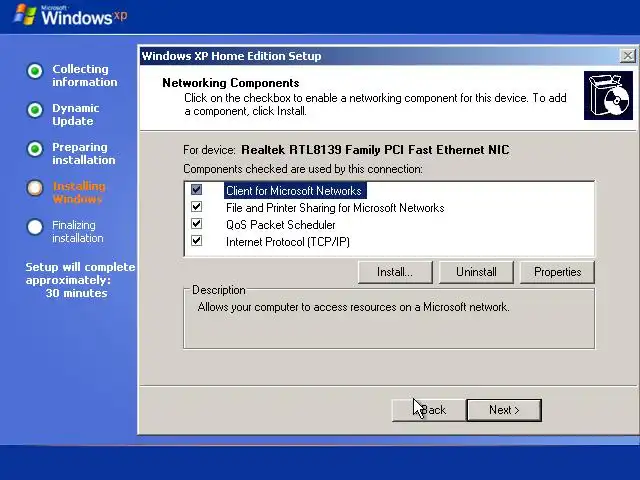
Task: Uncheck Internet Protocol (TCP/IP) checkbox
Action: click(x=196, y=241)
